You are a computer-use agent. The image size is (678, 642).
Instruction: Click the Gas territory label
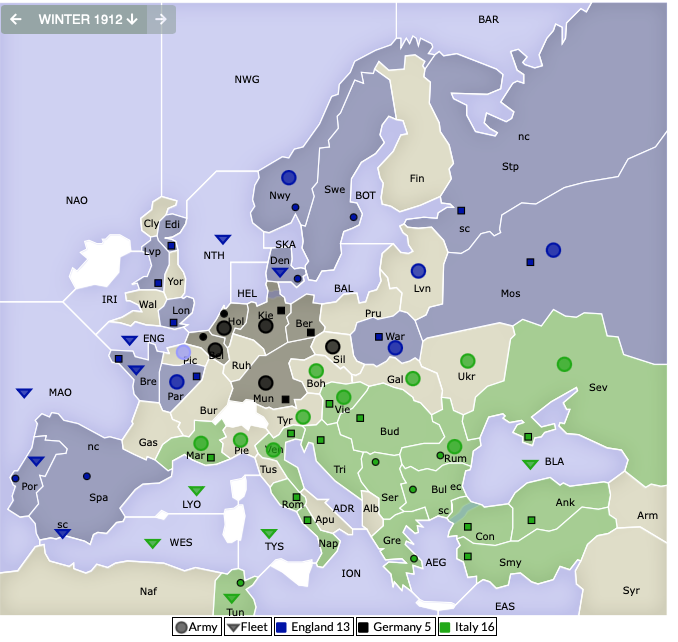(148, 442)
